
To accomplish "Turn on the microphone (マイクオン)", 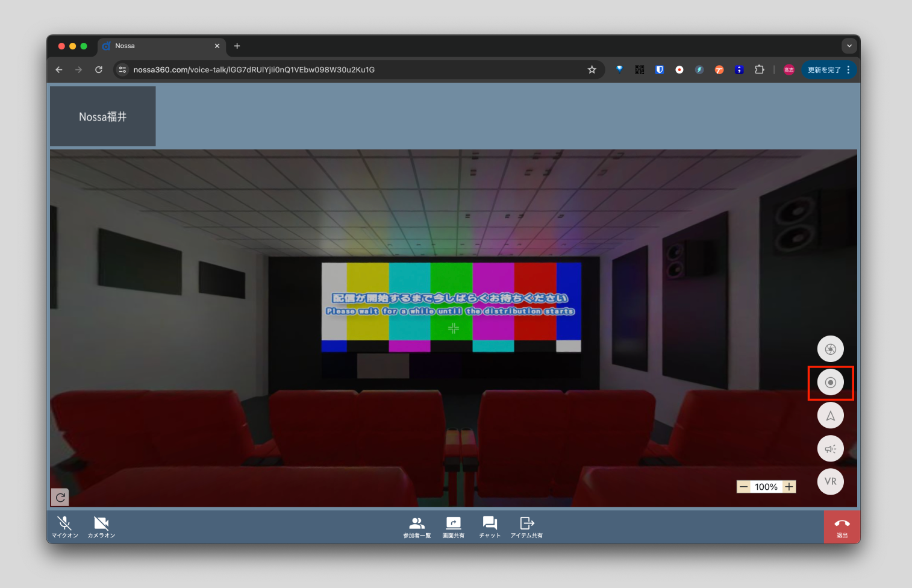I will pyautogui.click(x=64, y=527).
